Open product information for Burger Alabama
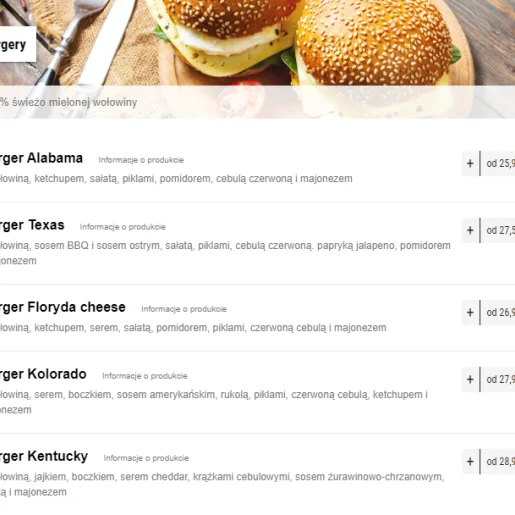 click(x=141, y=160)
